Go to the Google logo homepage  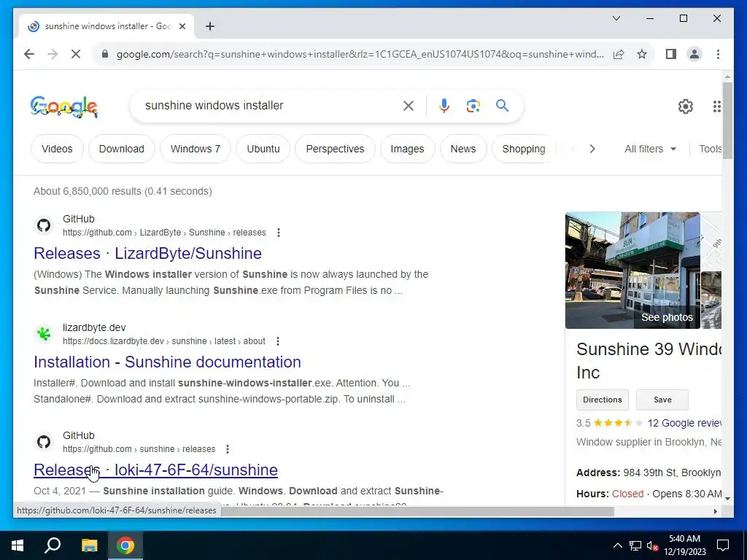click(64, 106)
